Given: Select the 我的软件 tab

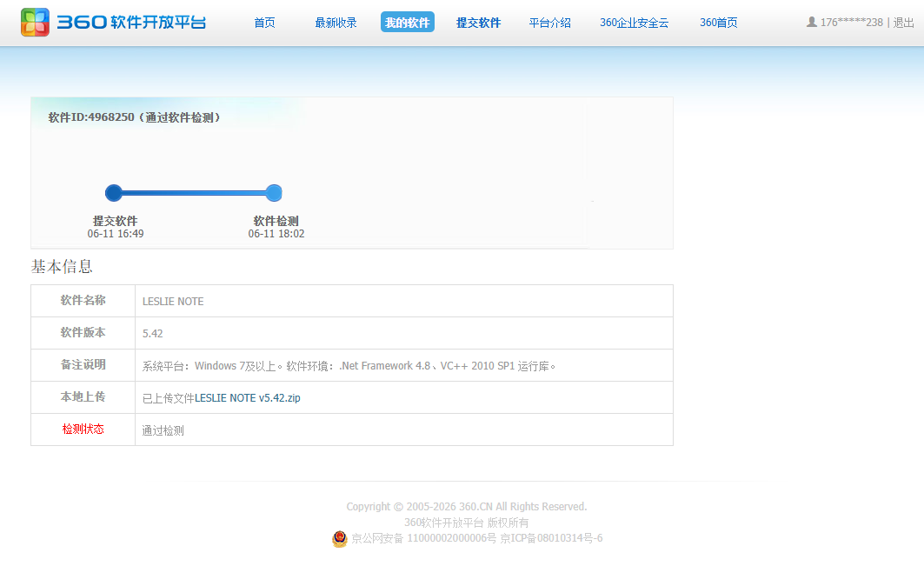Looking at the screenshot, I should 407,23.
